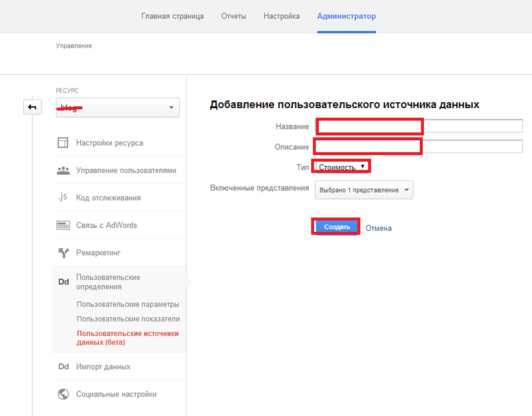Open the Настройка tab
532x416 pixels.
(281, 16)
